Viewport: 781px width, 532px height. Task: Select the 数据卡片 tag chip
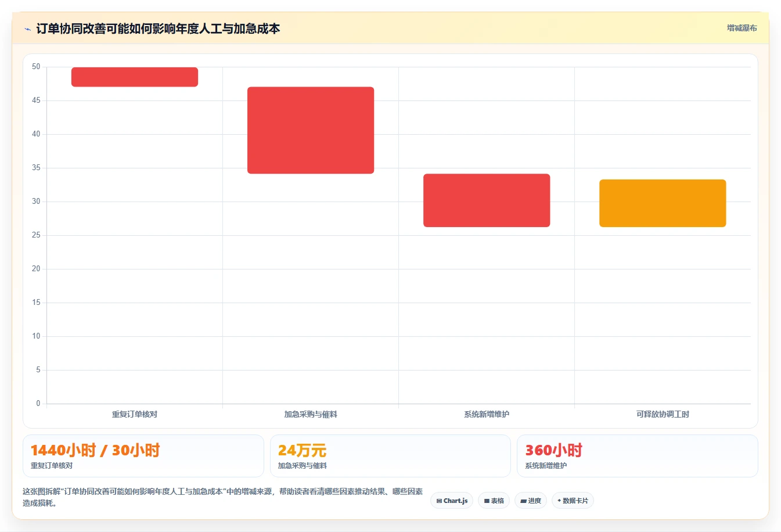573,501
